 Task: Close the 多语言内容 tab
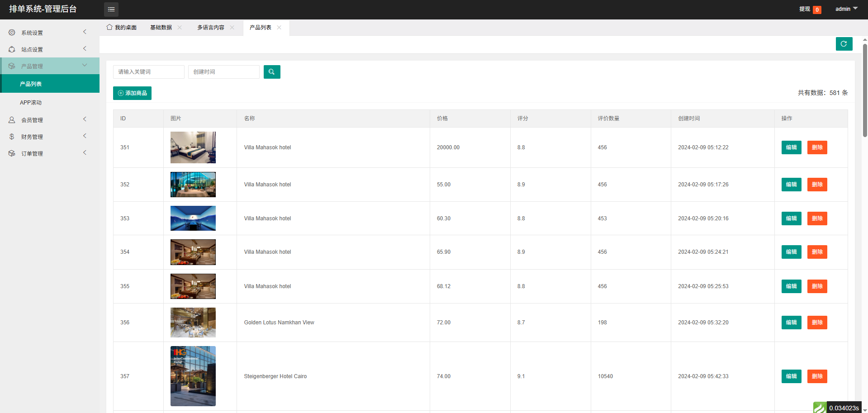pyautogui.click(x=232, y=28)
